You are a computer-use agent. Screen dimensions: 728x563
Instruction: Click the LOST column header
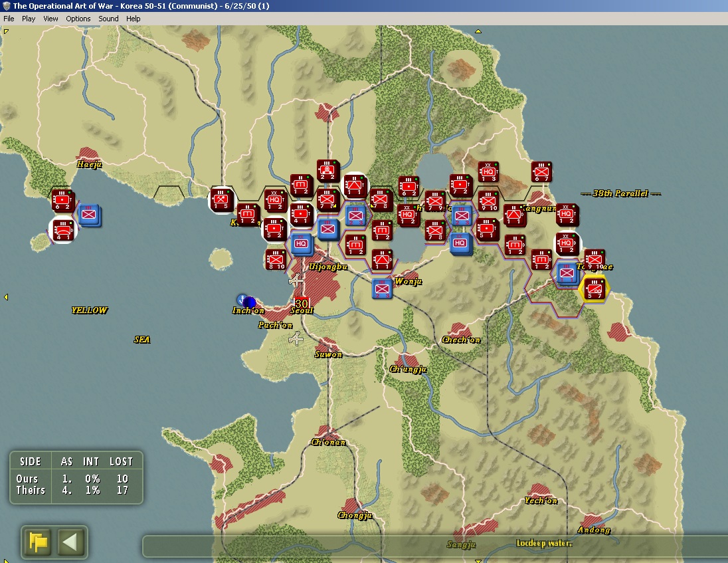tap(121, 461)
